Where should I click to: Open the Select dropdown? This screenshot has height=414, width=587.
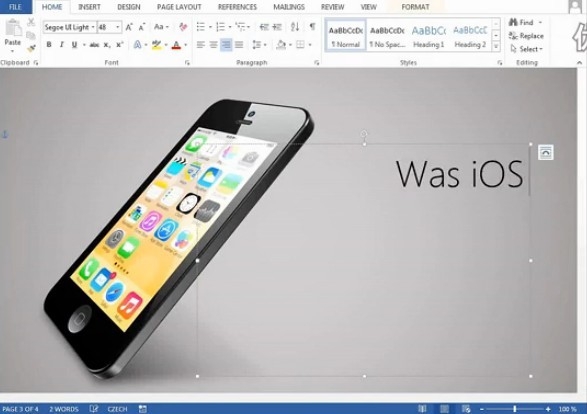(526, 49)
